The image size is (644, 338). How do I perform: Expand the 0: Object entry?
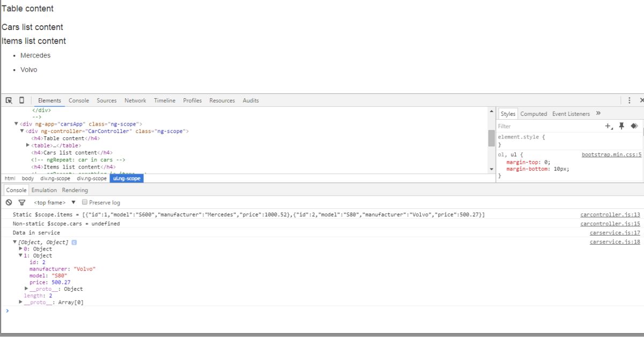(x=21, y=249)
